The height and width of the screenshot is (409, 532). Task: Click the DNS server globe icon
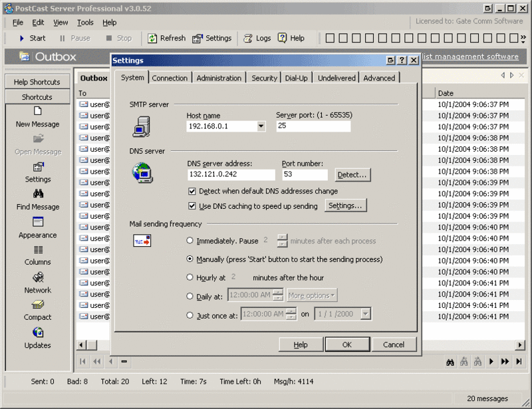tap(142, 172)
